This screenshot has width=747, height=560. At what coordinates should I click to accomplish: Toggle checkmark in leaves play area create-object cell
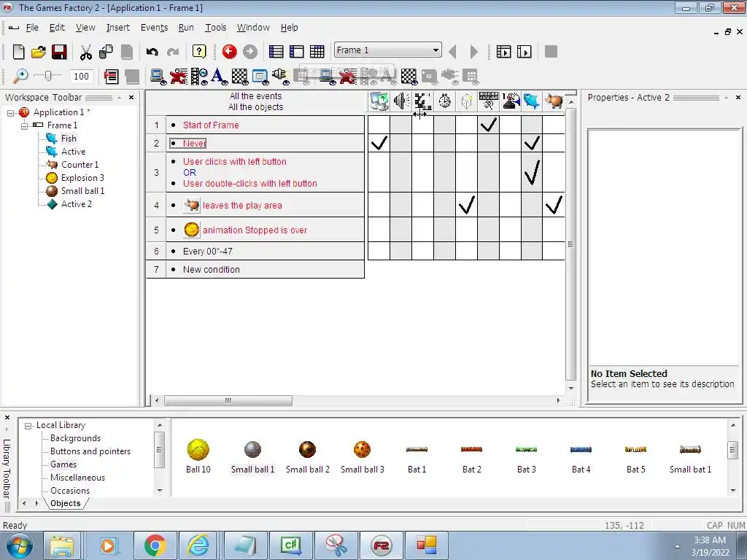click(466, 205)
